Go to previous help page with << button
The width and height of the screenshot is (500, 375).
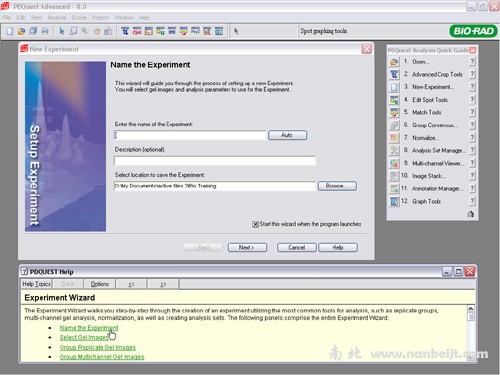(x=131, y=284)
